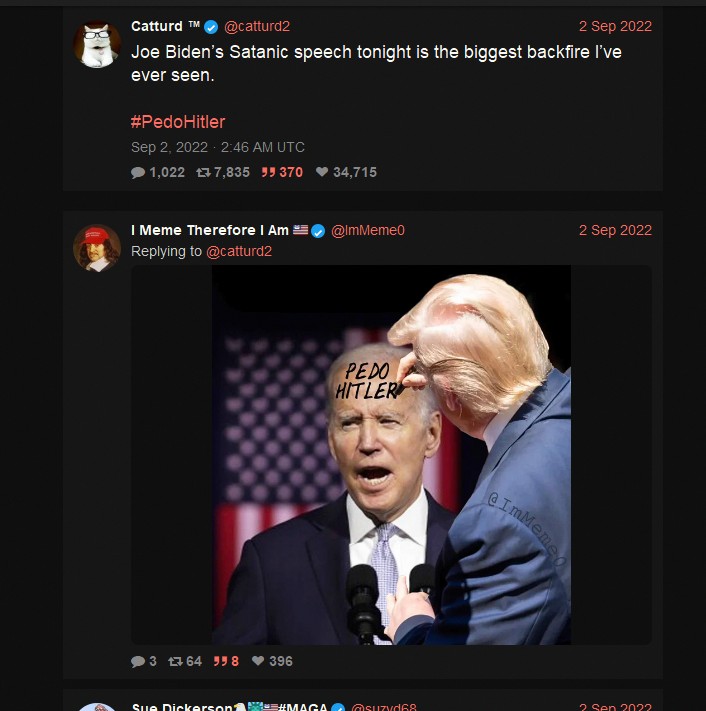Viewport: 706px width, 711px height.
Task: Open the #PedoHitler hashtag link
Action: pyautogui.click(x=178, y=122)
